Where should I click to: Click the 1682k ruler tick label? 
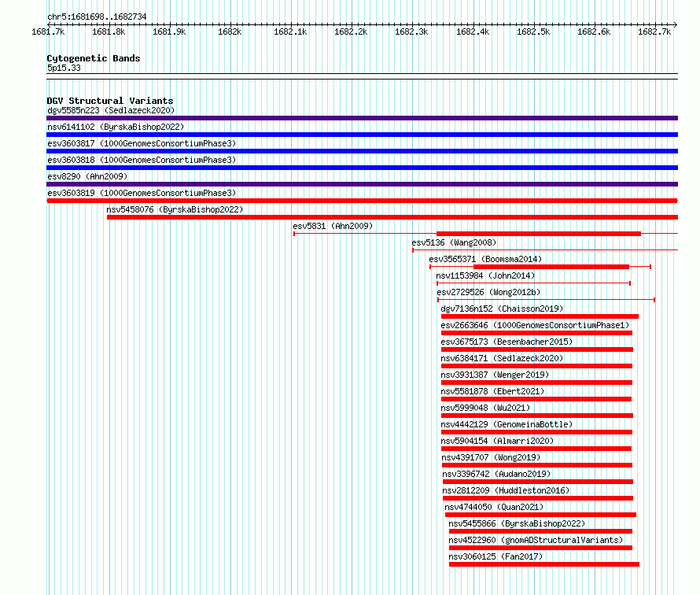[x=230, y=31]
